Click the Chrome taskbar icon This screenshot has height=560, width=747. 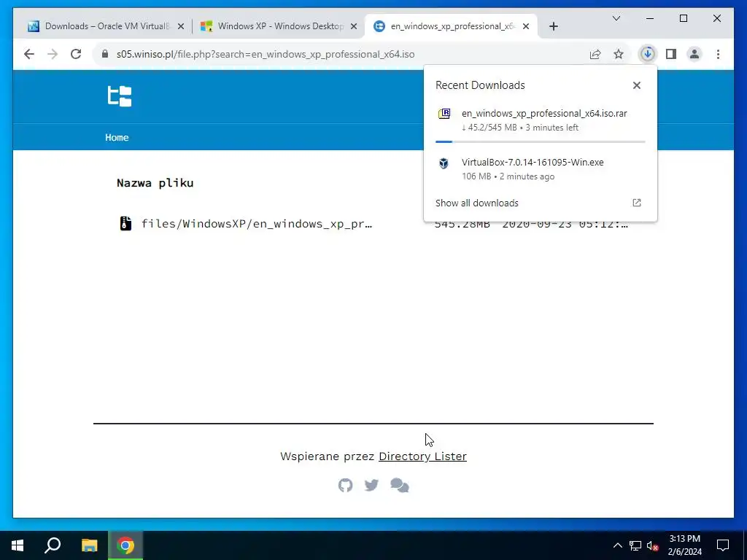tap(125, 545)
